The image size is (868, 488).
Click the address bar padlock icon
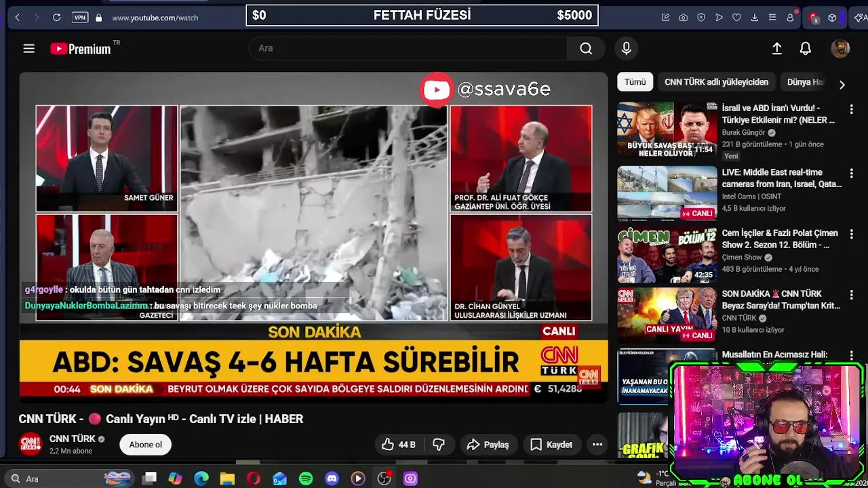pos(98,17)
